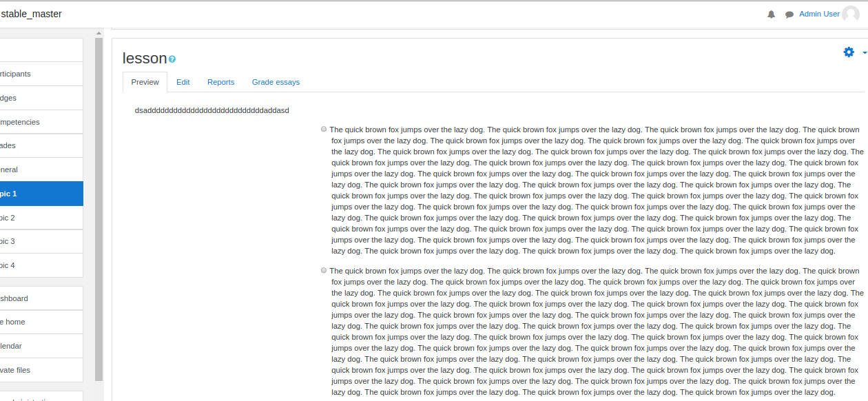Screen dimensions: 868x401
Task: Open Grades in the side navigation
Action: pyautogui.click(x=41, y=145)
